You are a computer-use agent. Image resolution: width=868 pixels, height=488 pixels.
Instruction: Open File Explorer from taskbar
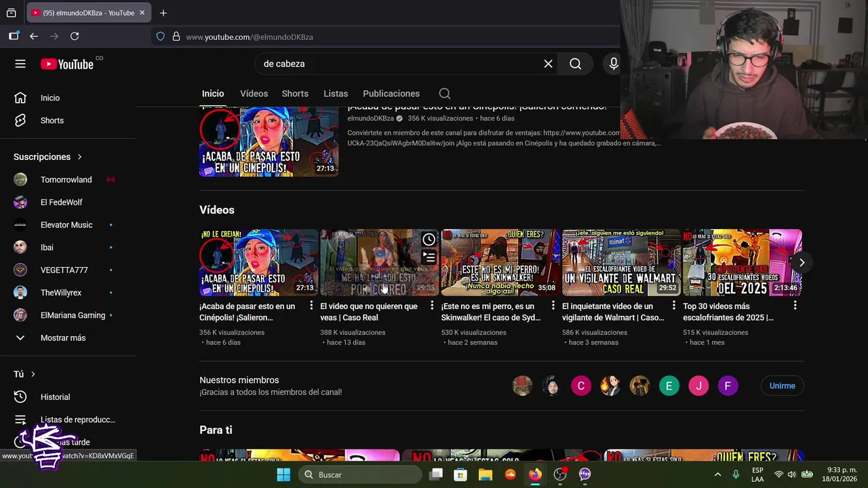[x=485, y=474]
